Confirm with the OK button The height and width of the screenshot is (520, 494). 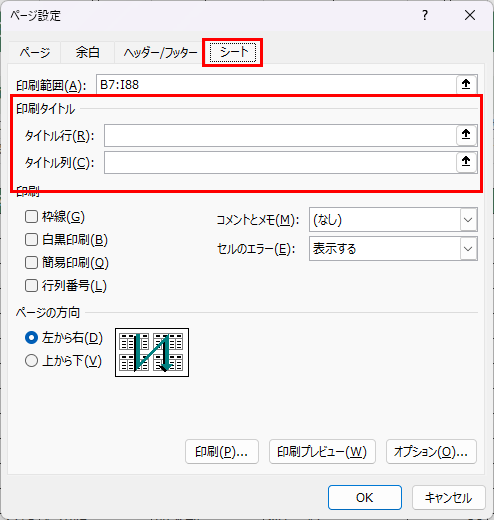coord(365,498)
